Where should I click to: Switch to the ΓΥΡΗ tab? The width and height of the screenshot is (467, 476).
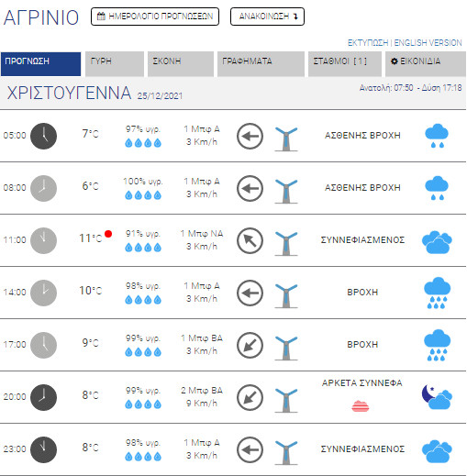click(x=115, y=64)
